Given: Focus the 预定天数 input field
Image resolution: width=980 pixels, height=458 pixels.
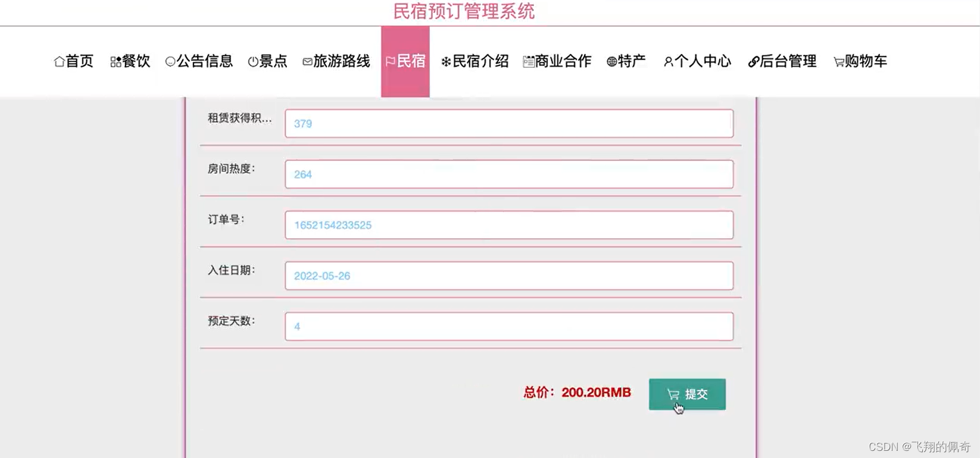Looking at the screenshot, I should pyautogui.click(x=509, y=326).
